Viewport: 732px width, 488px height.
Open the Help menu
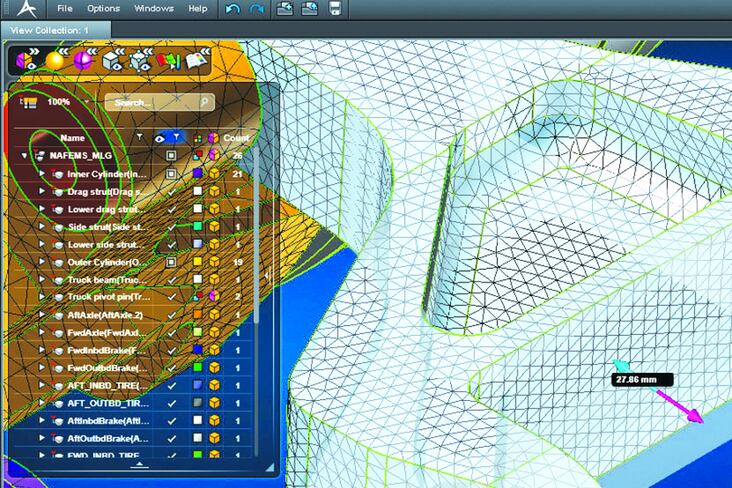(197, 8)
